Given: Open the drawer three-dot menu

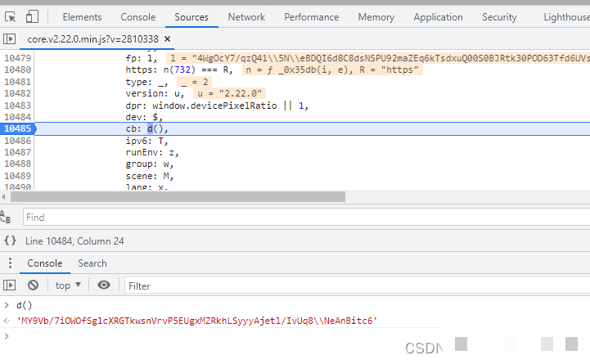Looking at the screenshot, I should [x=10, y=263].
